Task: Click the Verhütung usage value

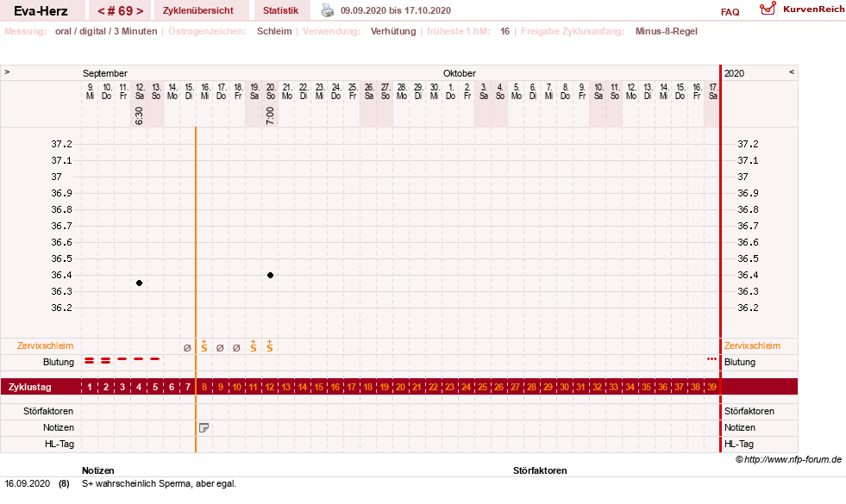Action: 393,31
